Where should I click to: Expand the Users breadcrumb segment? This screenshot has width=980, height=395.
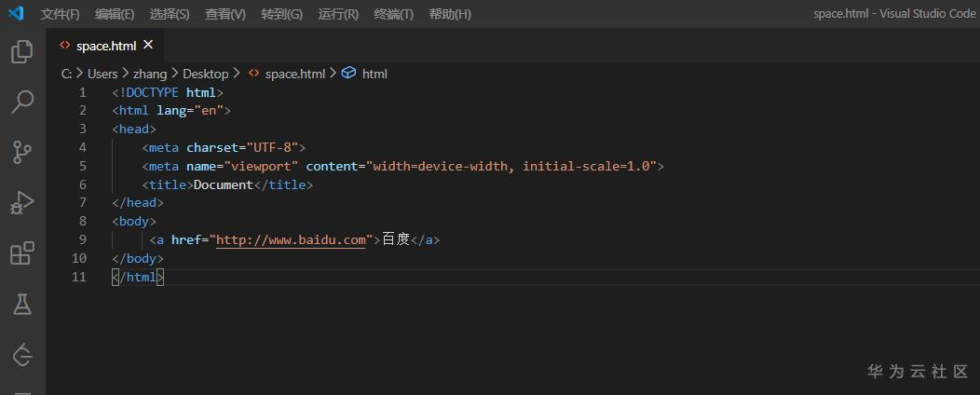coord(102,74)
